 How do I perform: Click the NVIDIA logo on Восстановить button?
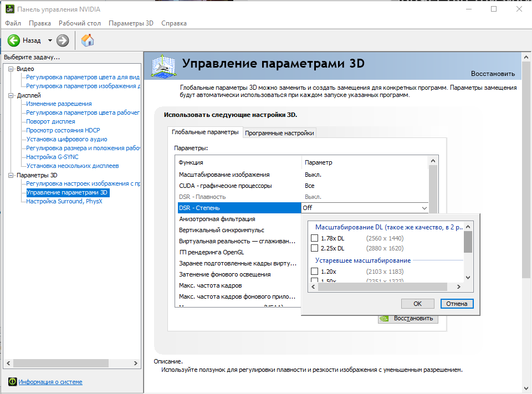[x=385, y=318]
